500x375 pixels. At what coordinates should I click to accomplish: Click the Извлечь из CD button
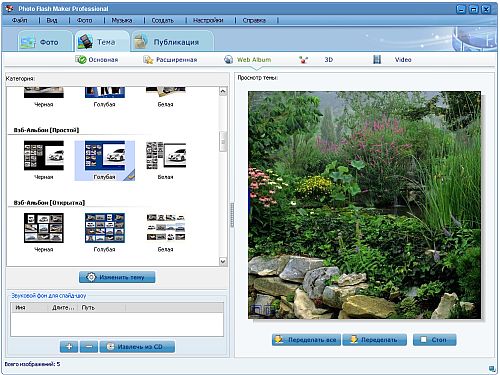(x=137, y=347)
